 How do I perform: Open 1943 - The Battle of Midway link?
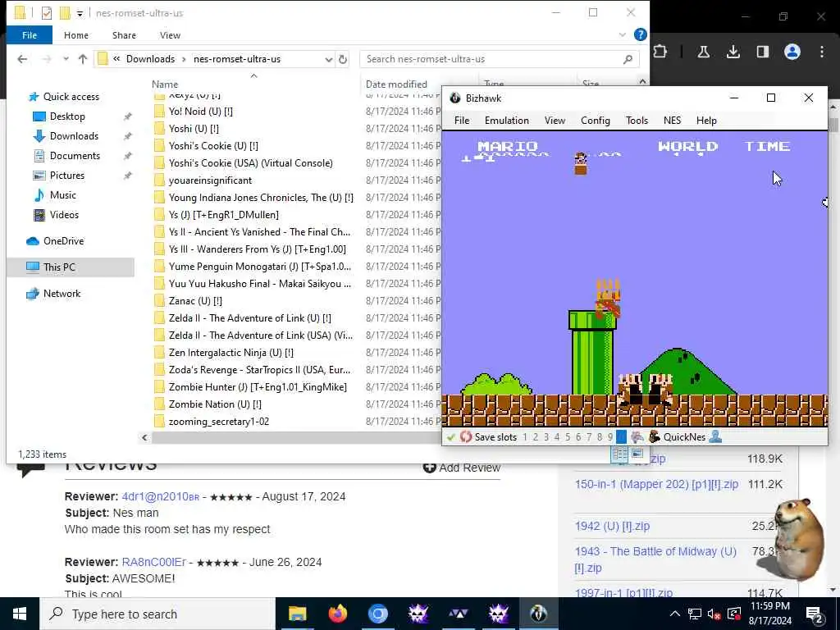(x=655, y=559)
